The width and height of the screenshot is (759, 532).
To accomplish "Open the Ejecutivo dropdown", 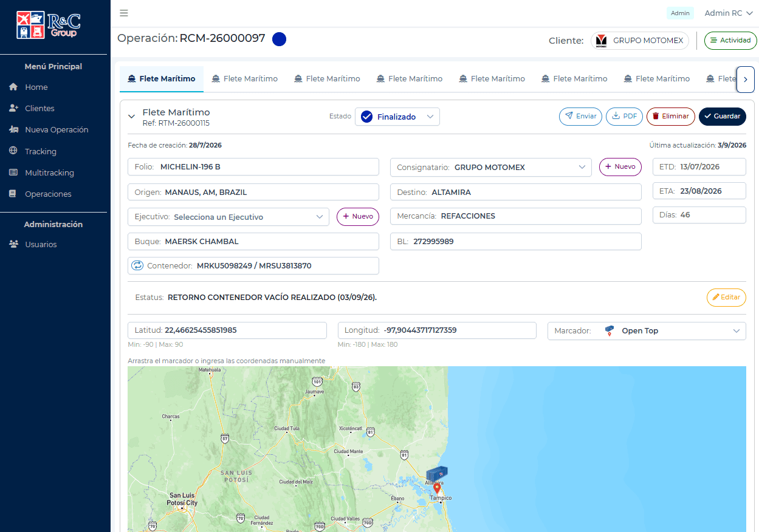I will pyautogui.click(x=228, y=217).
